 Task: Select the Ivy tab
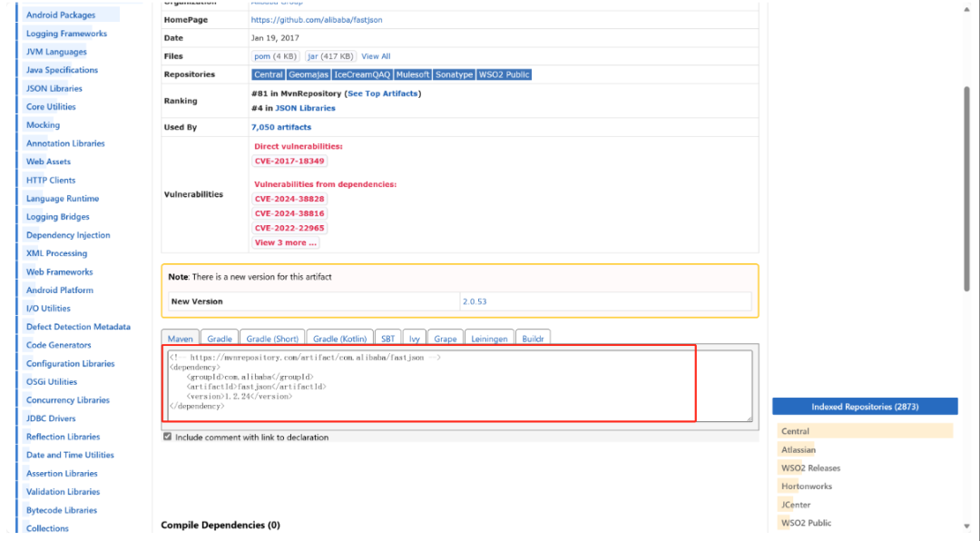tap(415, 339)
